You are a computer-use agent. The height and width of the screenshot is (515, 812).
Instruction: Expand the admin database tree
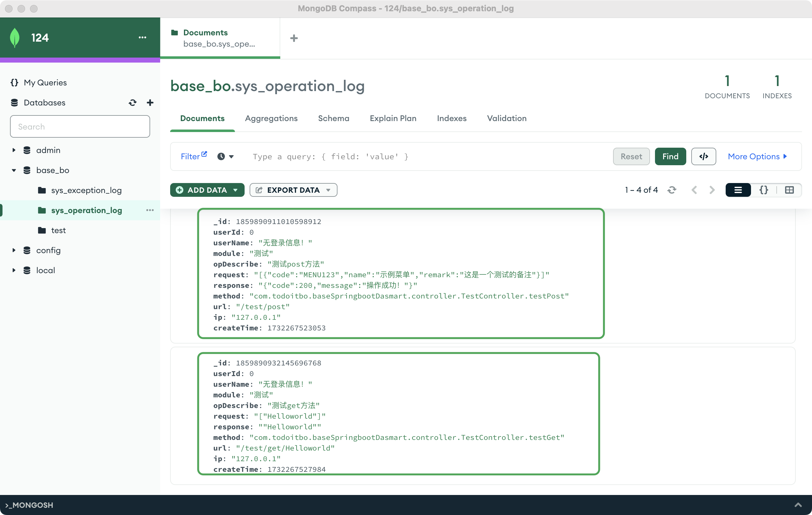coord(14,150)
